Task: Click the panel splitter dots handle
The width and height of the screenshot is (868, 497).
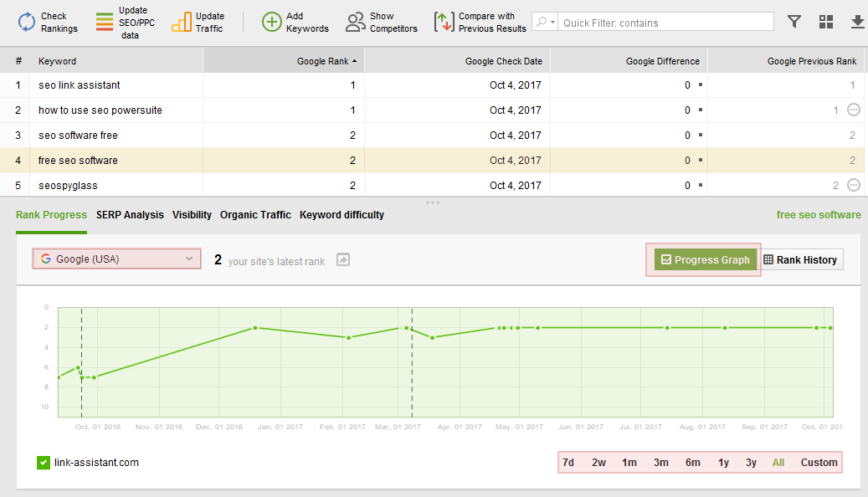Action: [x=433, y=202]
